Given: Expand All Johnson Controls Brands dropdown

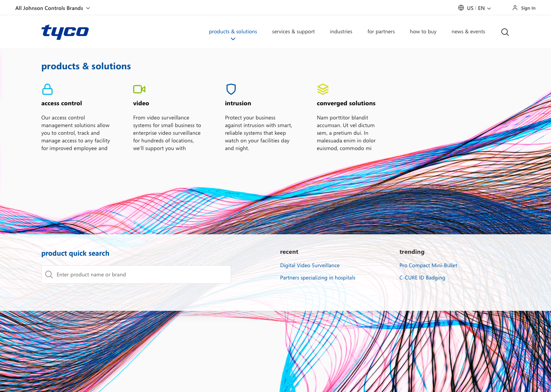Looking at the screenshot, I should point(53,8).
